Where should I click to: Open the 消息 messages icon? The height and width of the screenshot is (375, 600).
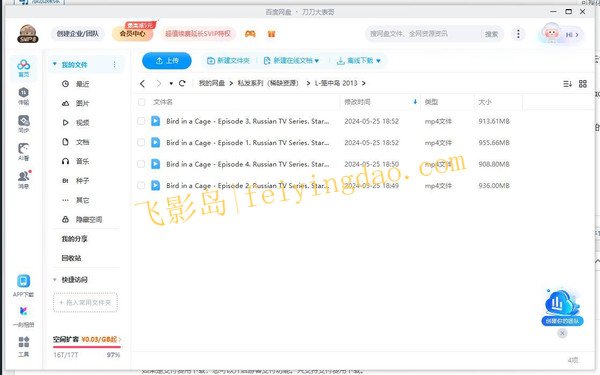[24, 179]
